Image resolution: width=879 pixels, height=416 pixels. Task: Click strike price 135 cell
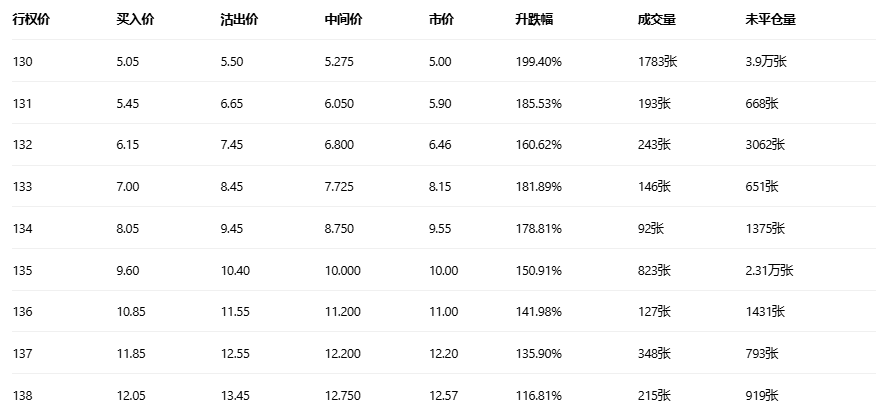tap(22, 270)
